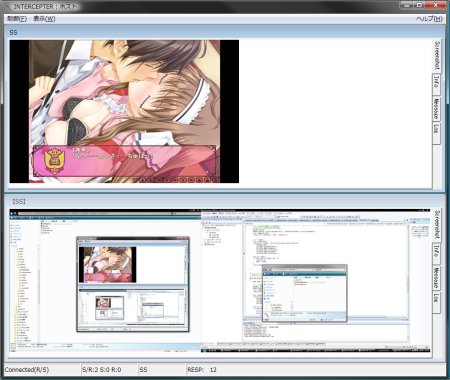Click the SS entry in status bar
The image size is (450, 380).
[162, 370]
